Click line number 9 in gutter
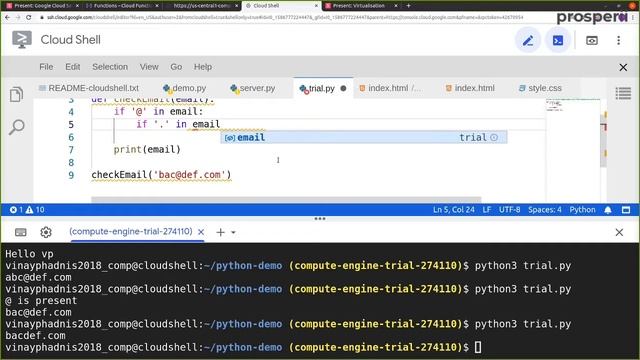640x360 pixels. coord(71,175)
